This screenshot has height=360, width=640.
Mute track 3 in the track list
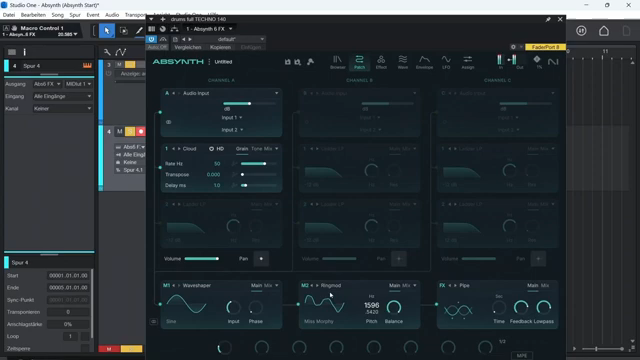[x=119, y=64]
